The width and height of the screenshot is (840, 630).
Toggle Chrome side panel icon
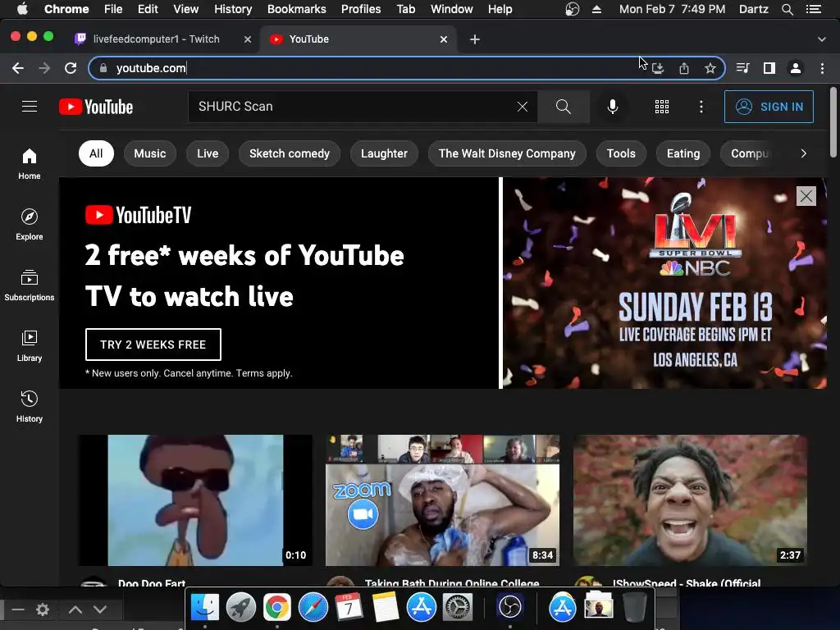(x=769, y=68)
